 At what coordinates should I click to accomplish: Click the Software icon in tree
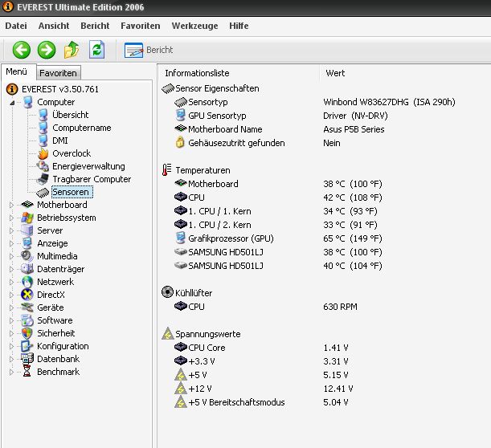[x=27, y=320]
